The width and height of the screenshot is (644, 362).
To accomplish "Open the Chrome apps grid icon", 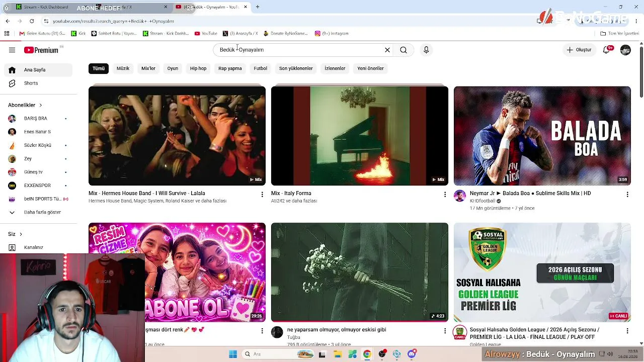I will [7, 34].
